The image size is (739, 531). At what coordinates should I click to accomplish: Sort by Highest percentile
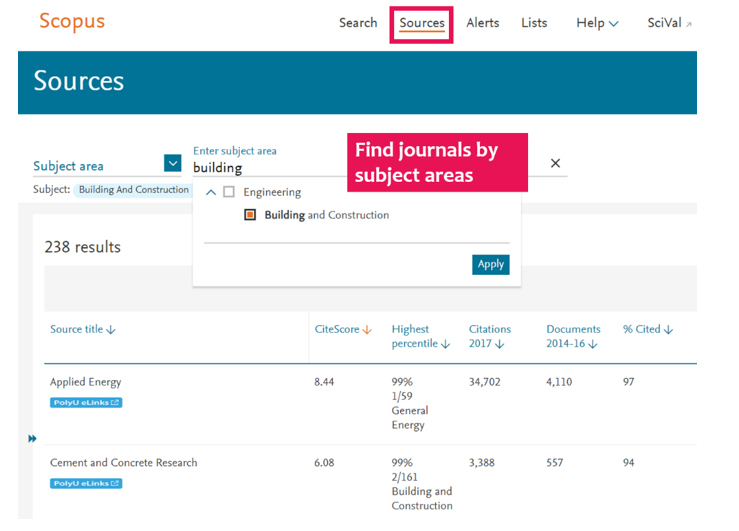420,336
